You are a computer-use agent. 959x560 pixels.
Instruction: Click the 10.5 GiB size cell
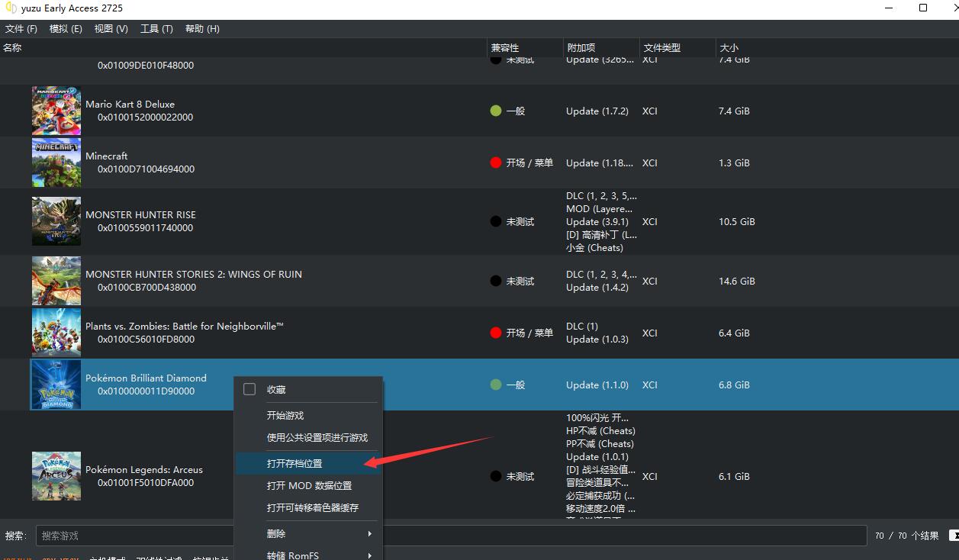(x=736, y=222)
